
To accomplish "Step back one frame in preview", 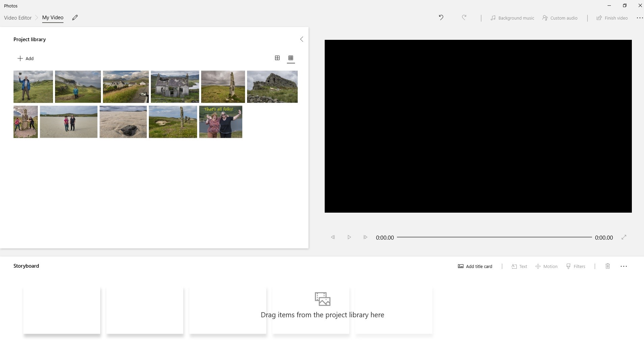I will coord(333,237).
